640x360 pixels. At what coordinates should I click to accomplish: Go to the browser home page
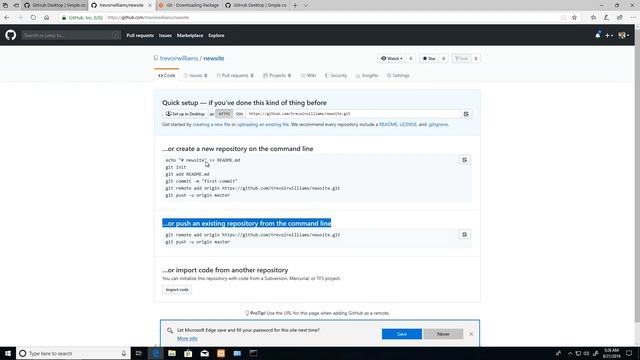[x=47, y=18]
